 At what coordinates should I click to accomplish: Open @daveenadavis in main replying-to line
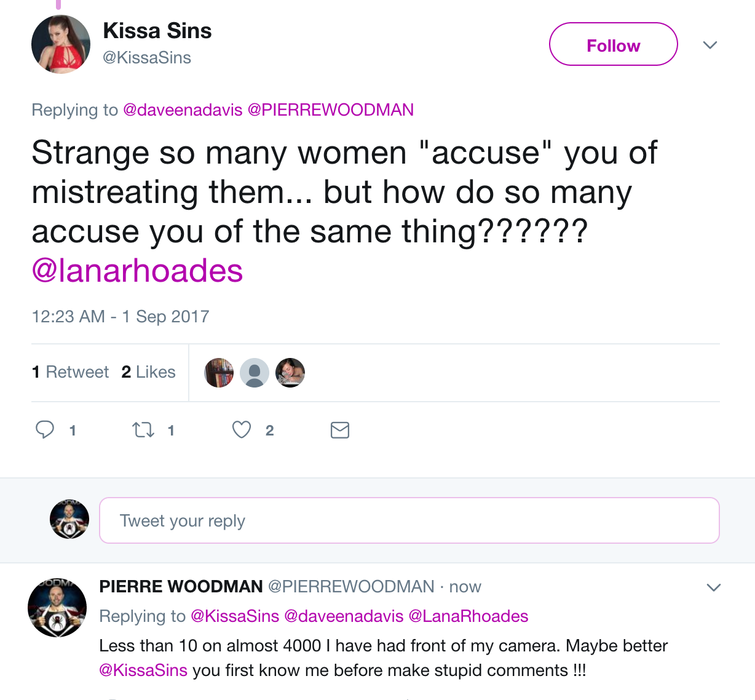click(x=183, y=110)
